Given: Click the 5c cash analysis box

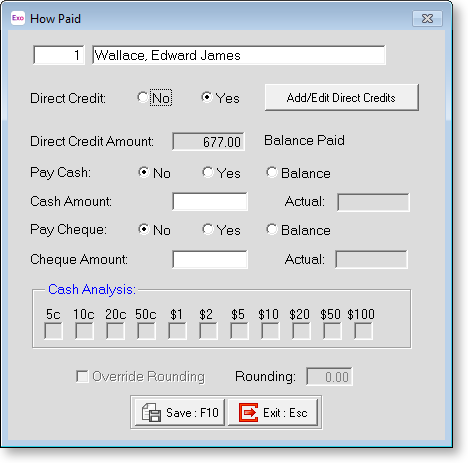Looking at the screenshot, I should point(53,331).
